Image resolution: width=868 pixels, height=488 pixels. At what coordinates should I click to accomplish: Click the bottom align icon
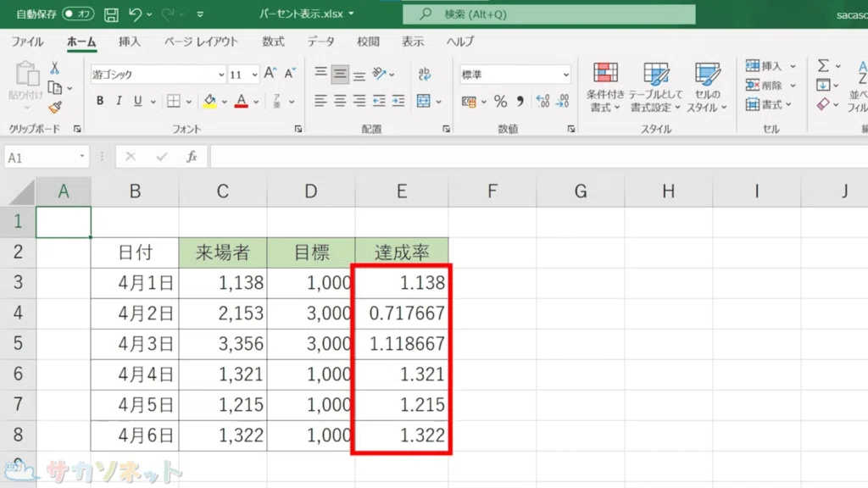pyautogui.click(x=359, y=74)
